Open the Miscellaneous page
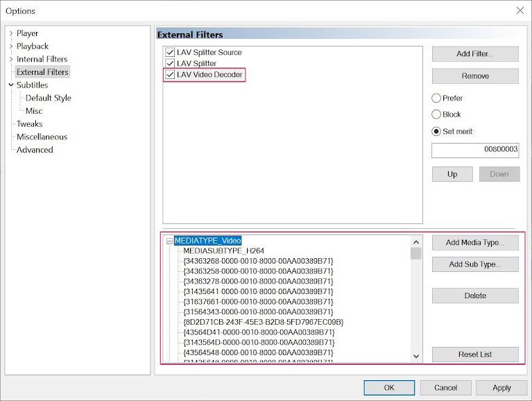Viewport: 532px width, 401px height. pos(42,137)
